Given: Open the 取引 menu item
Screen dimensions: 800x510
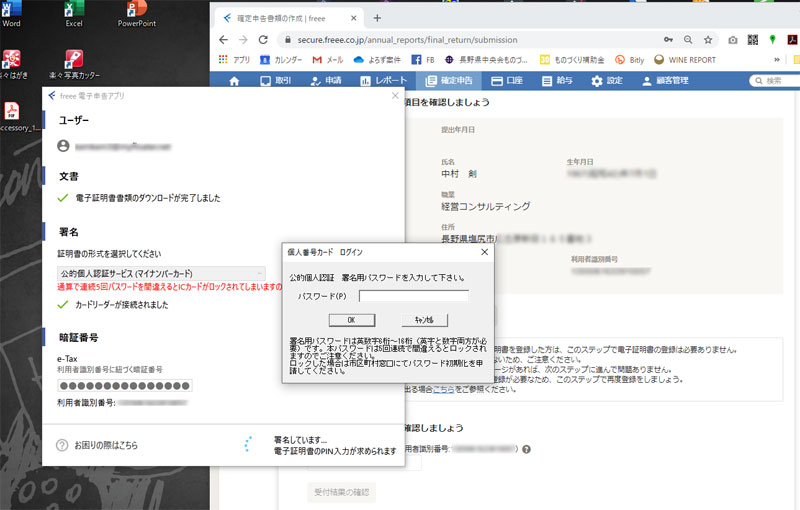Looking at the screenshot, I should click(x=274, y=81).
